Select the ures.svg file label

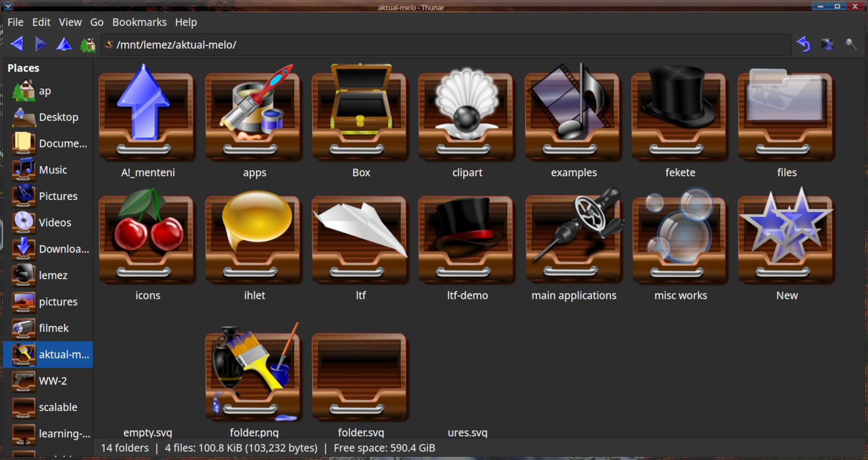point(468,432)
